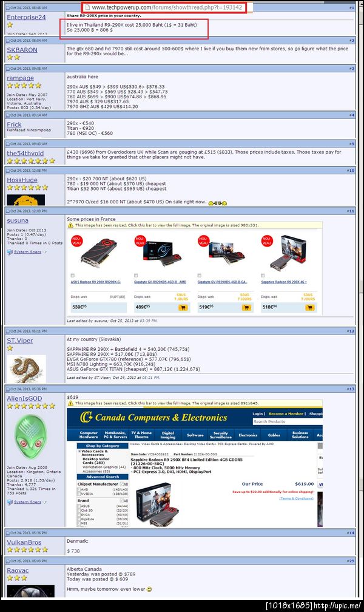Open the TV & Home Theatre menu
Viewport: 364px width, 612px height.
click(141, 435)
